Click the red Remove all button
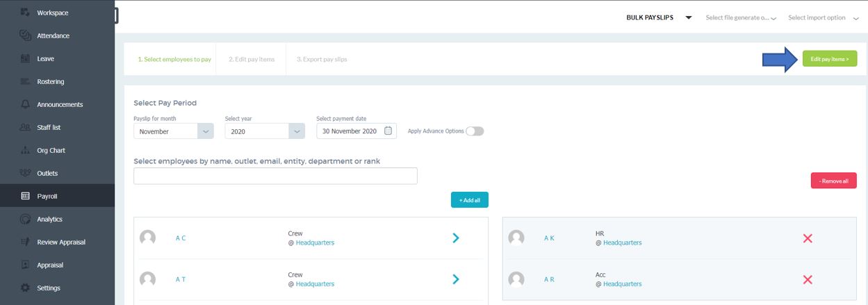The image size is (868, 305). pyautogui.click(x=833, y=181)
